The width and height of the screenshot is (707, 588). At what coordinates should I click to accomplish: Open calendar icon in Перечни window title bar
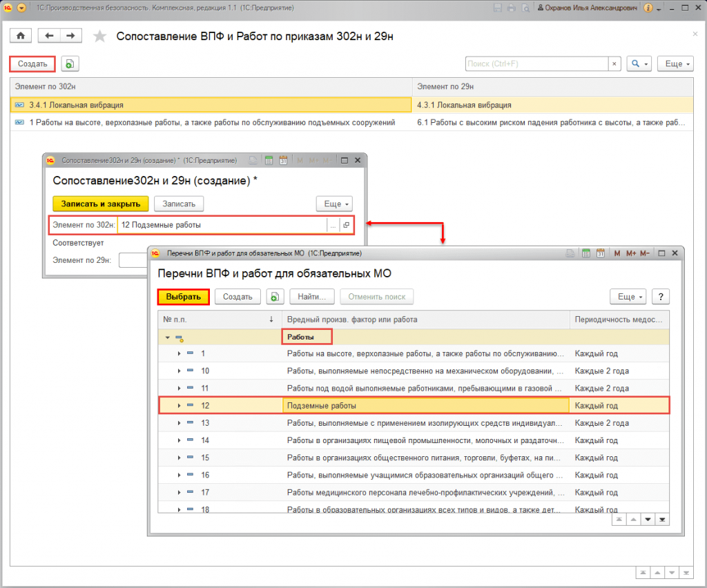tap(601, 254)
